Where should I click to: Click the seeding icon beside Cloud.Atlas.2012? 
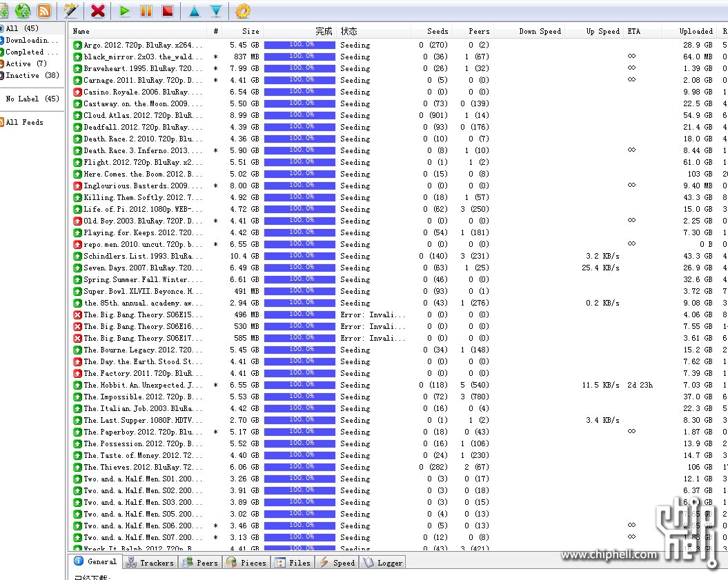(x=77, y=116)
